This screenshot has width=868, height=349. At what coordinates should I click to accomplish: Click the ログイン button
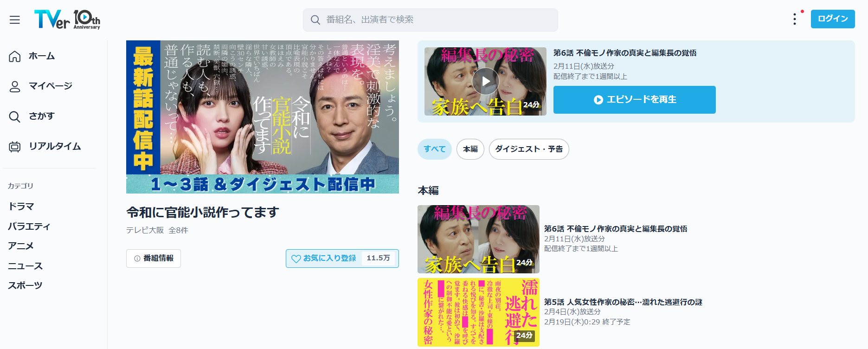point(832,19)
